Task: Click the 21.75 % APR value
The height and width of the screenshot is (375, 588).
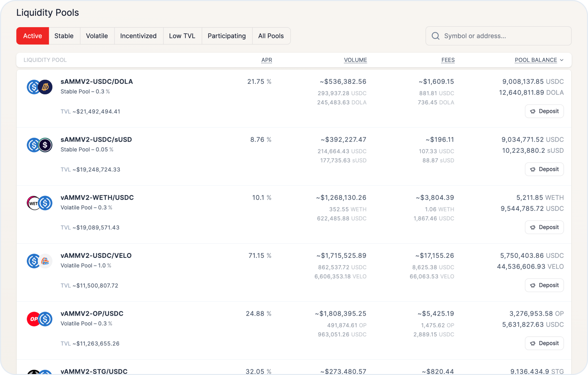Action: (x=259, y=81)
